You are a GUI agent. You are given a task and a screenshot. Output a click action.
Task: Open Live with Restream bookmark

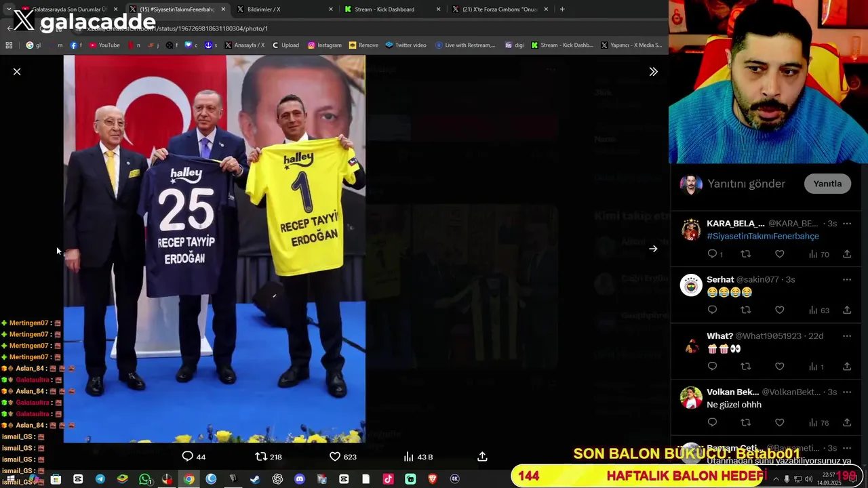[x=465, y=45]
